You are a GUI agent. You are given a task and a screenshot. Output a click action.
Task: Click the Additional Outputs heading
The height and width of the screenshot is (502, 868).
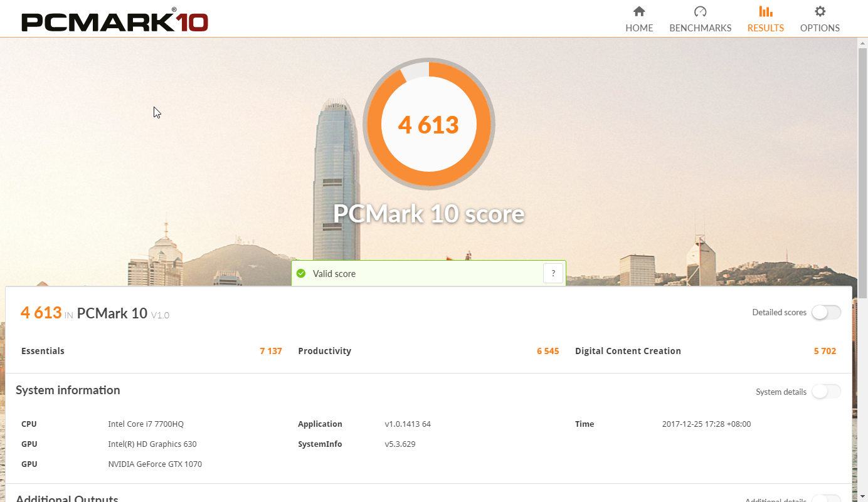(x=67, y=498)
